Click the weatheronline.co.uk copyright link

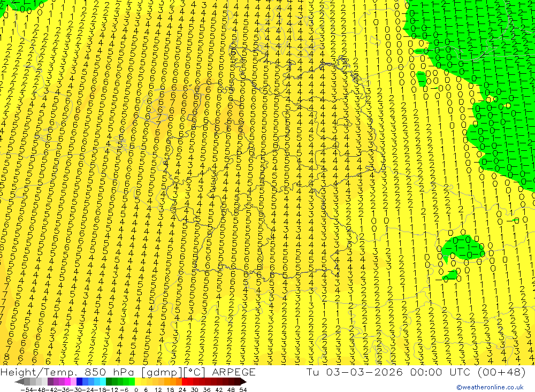pyautogui.click(x=490, y=387)
